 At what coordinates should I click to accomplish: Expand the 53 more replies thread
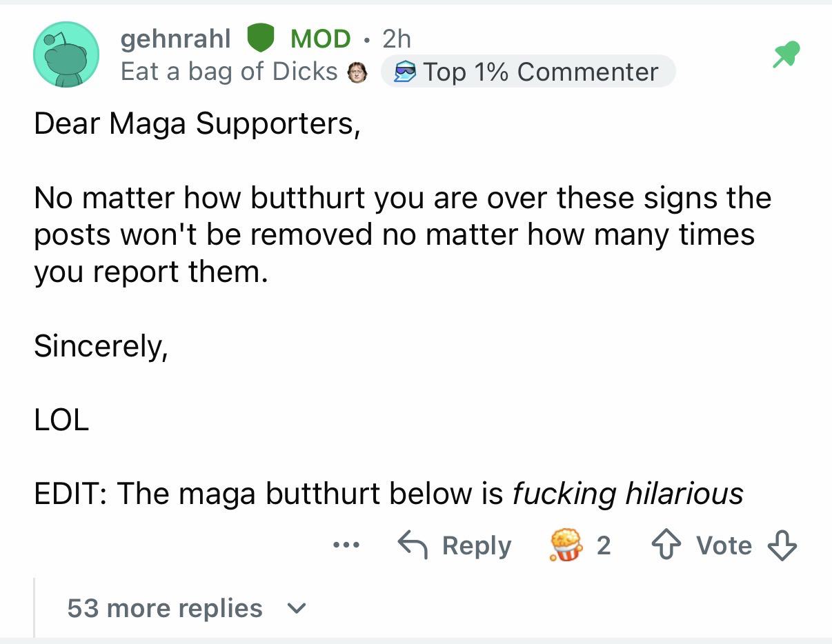[x=165, y=608]
